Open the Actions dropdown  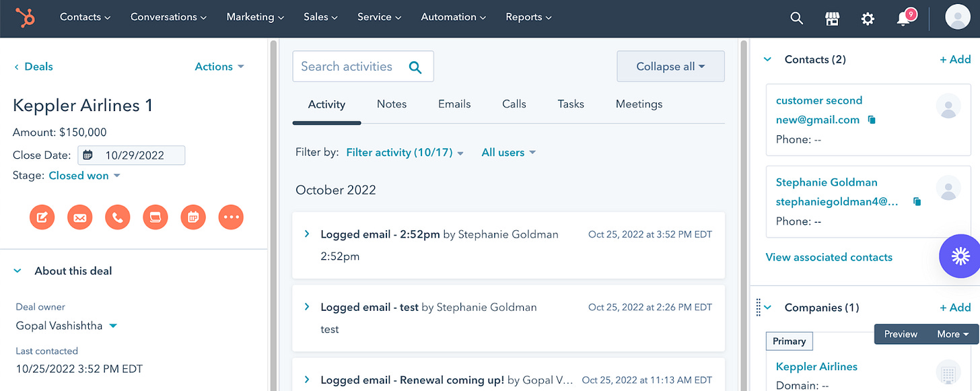click(219, 67)
